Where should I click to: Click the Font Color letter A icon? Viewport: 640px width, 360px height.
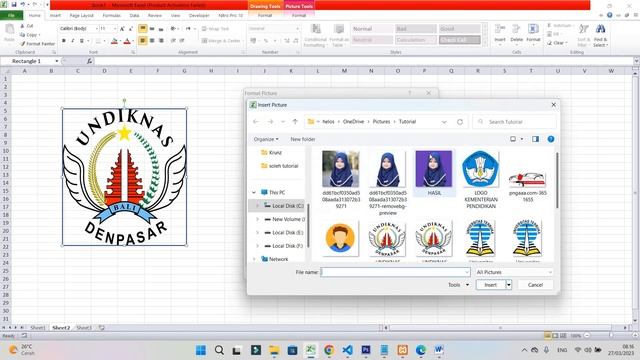click(127, 41)
